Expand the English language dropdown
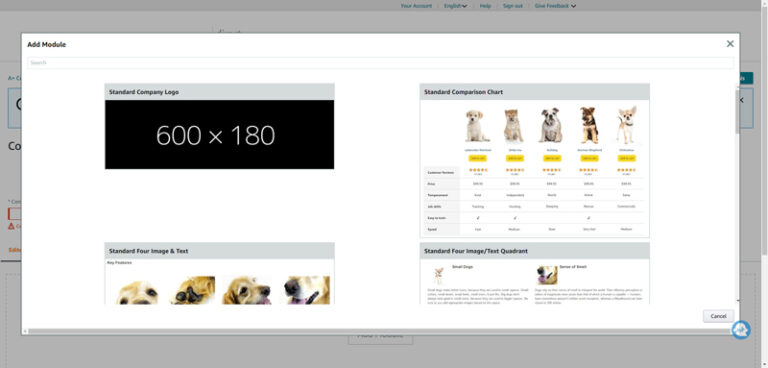Image resolution: width=768 pixels, height=368 pixels. (x=456, y=6)
